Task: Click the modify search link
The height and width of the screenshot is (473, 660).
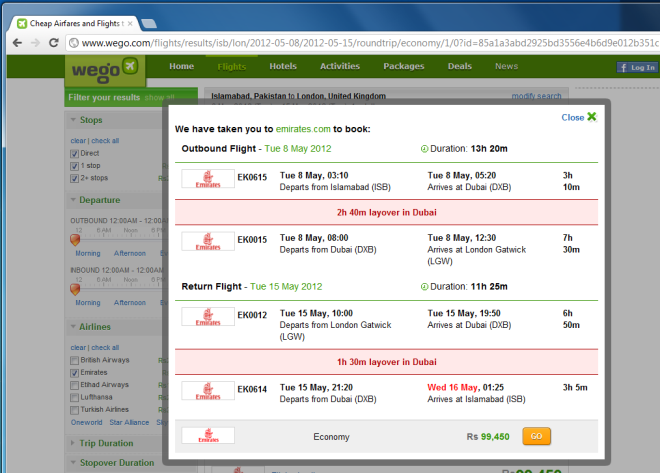Action: [x=536, y=96]
